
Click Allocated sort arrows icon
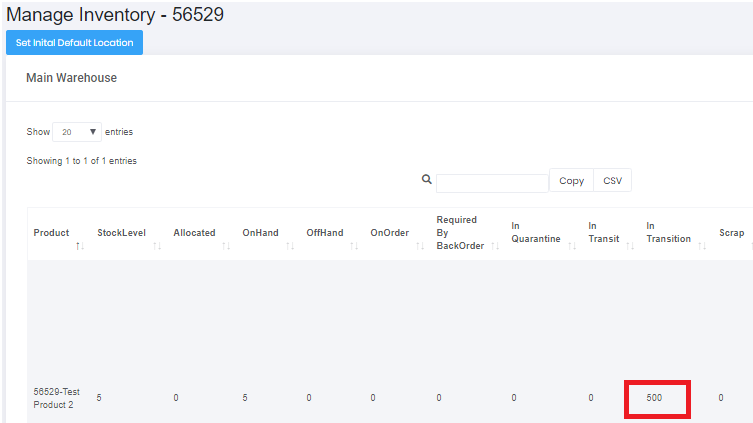click(226, 246)
